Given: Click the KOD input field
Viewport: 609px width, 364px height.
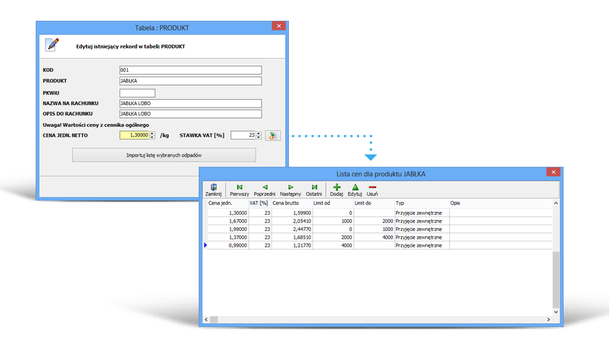Looking at the screenshot, I should pyautogui.click(x=190, y=70).
